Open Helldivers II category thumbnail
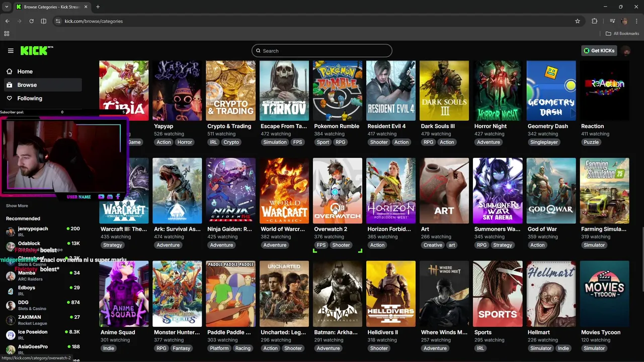 point(391,294)
